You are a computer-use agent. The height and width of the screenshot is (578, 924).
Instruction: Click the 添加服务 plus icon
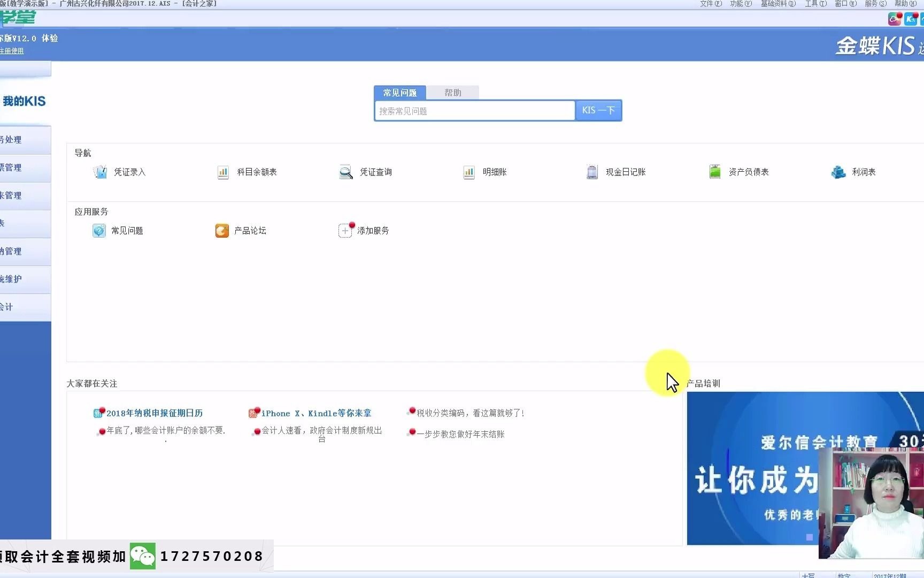pos(345,231)
